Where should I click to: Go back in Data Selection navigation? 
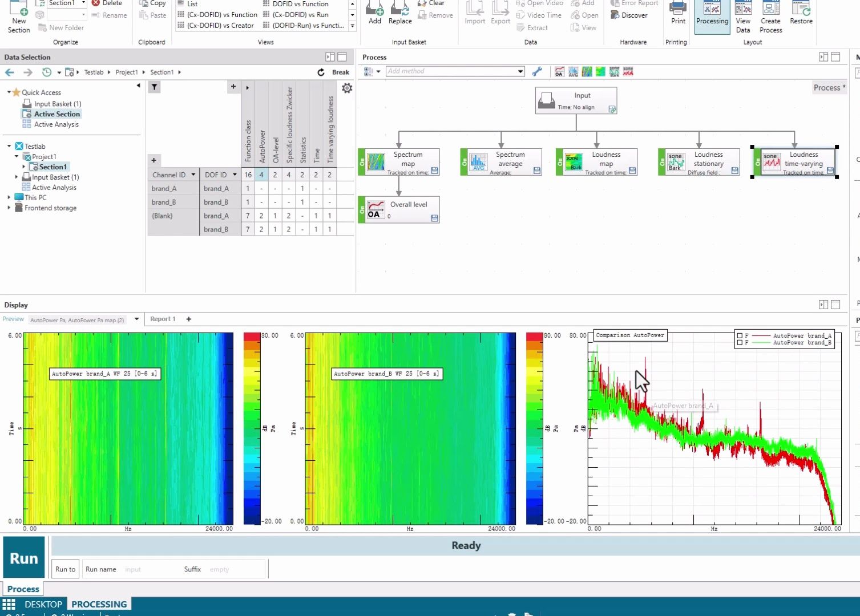coord(10,72)
